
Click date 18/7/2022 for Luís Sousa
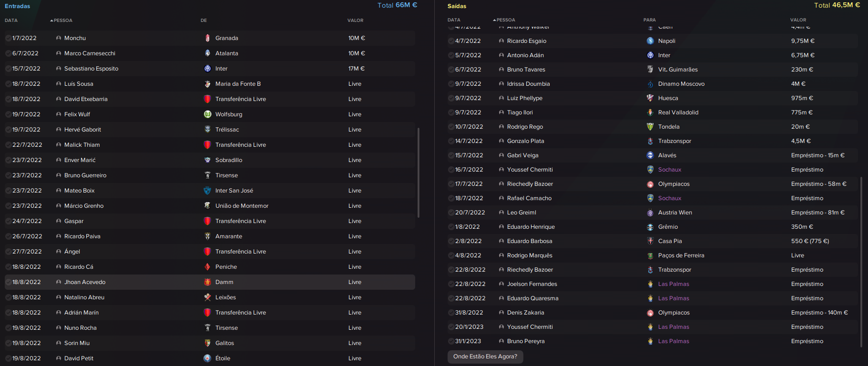(26, 84)
